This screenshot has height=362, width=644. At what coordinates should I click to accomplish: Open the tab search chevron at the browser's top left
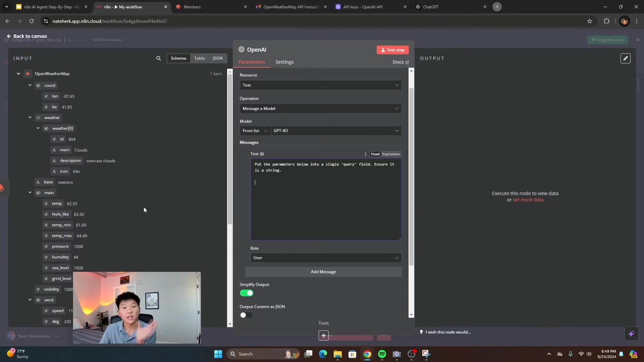coord(7,7)
